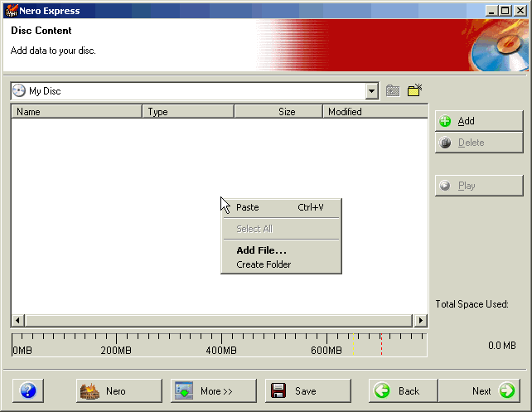Viewport: 532px width, 412px height.
Task: Close the Nero Express window
Action: tap(520, 11)
